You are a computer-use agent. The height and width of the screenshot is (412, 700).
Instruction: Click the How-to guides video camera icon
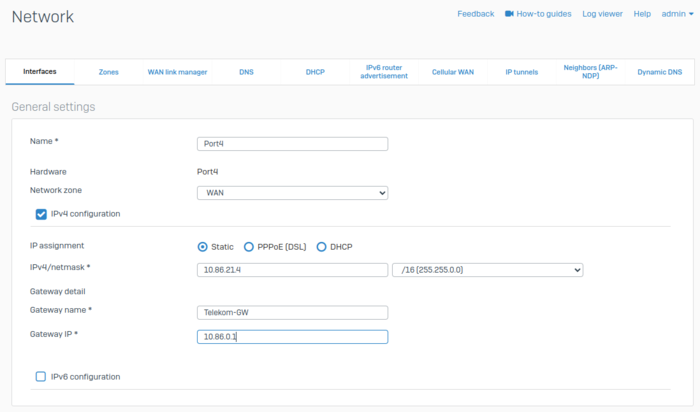point(509,14)
